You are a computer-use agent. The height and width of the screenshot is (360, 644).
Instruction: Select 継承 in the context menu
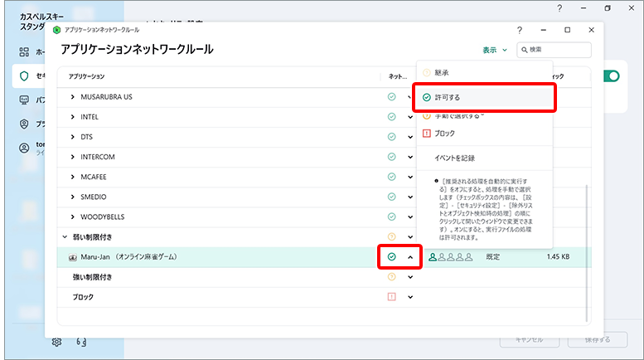click(x=485, y=73)
